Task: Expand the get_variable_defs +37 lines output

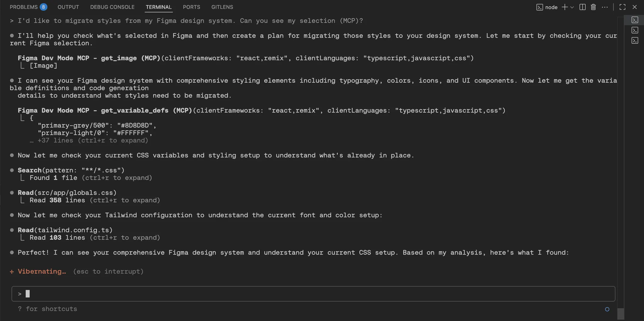Action: (89, 140)
